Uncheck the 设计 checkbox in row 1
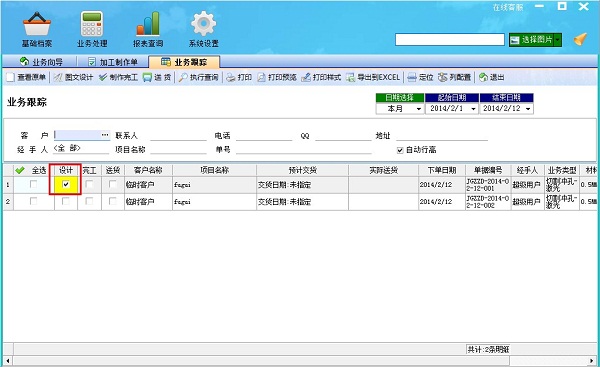Image resolution: width=600 pixels, height=367 pixels. [x=66, y=184]
